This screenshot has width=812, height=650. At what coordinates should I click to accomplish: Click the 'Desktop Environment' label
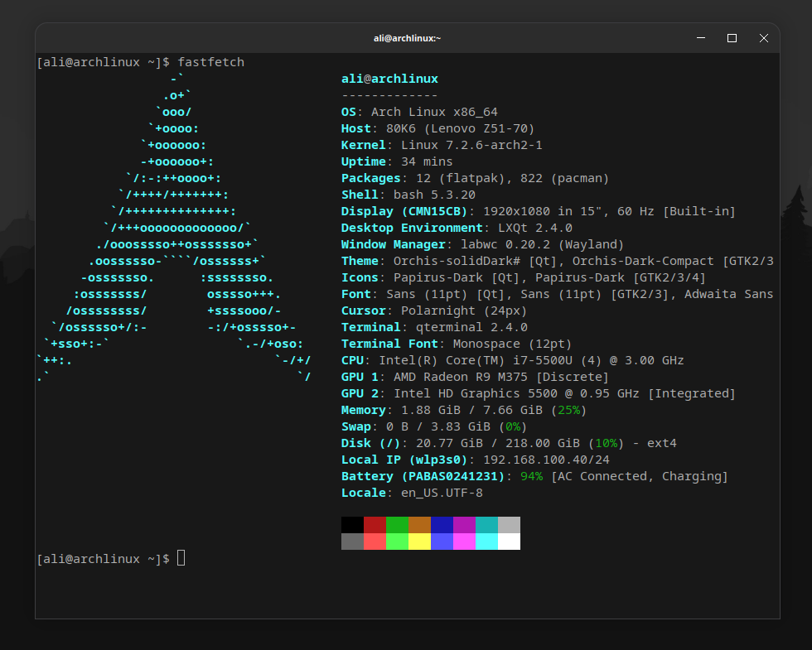(x=412, y=228)
